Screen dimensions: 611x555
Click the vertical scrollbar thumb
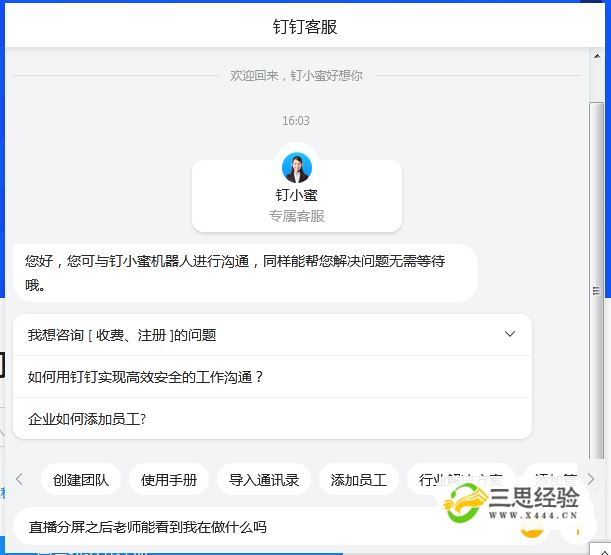coord(597,281)
